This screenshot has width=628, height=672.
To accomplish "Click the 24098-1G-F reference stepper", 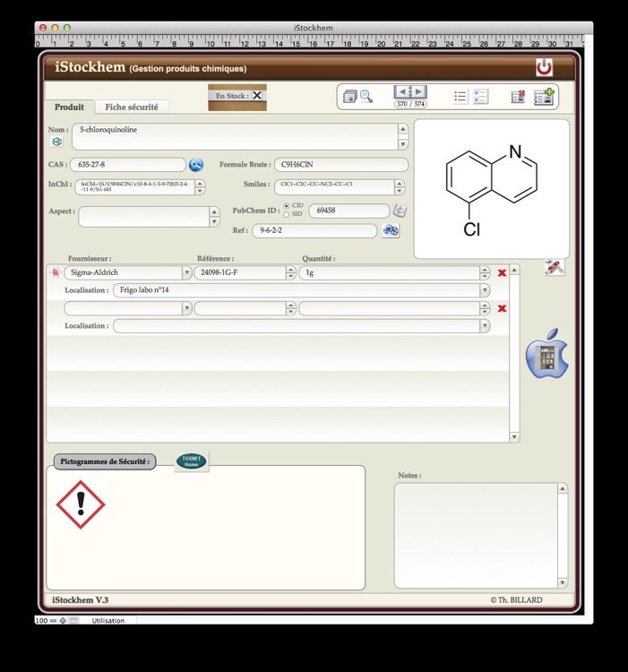I will 291,272.
